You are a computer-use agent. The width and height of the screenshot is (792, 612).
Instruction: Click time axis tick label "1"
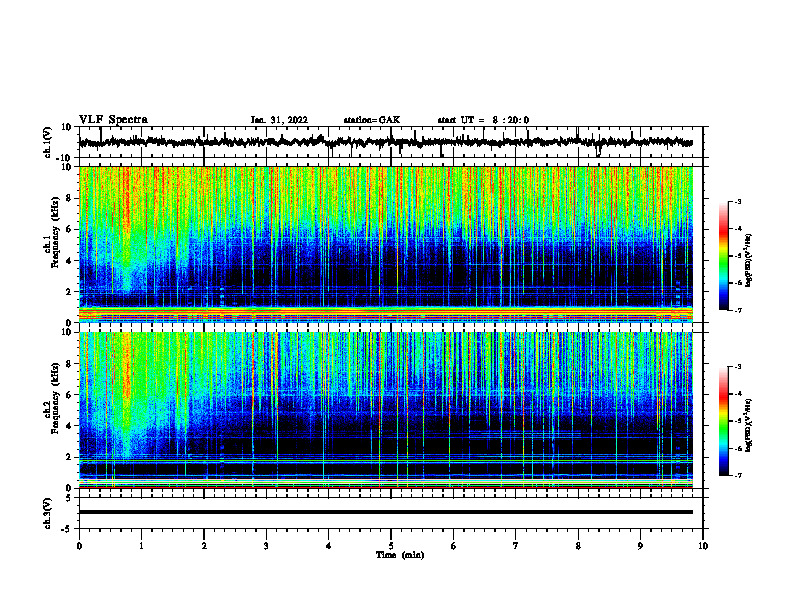click(141, 546)
